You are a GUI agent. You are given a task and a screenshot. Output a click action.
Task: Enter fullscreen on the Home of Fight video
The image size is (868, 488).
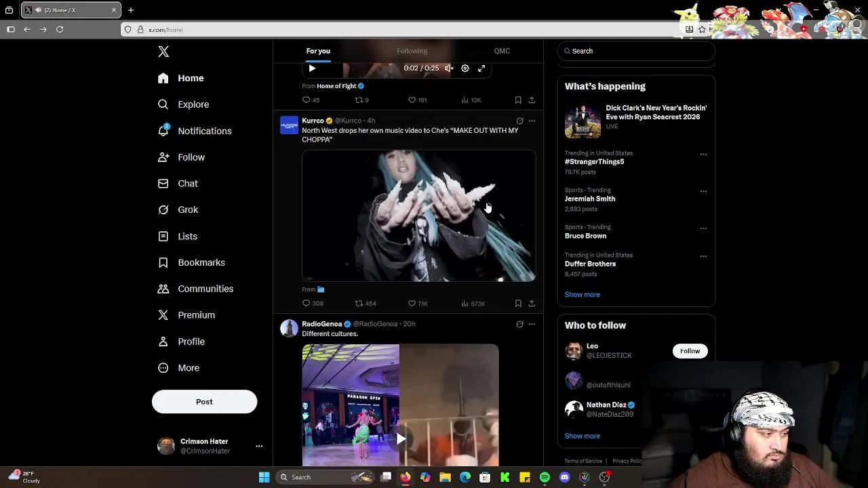(x=481, y=68)
